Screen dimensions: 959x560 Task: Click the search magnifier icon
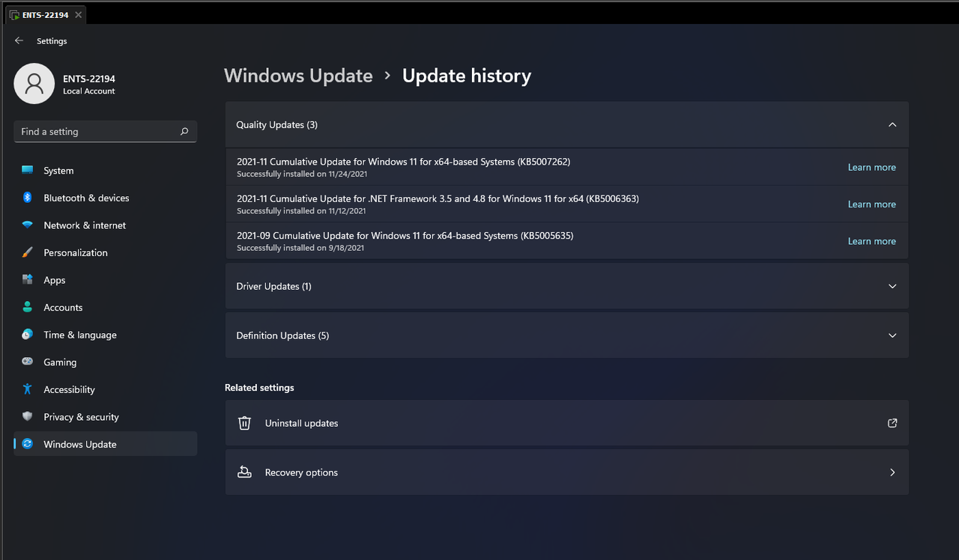pos(184,132)
